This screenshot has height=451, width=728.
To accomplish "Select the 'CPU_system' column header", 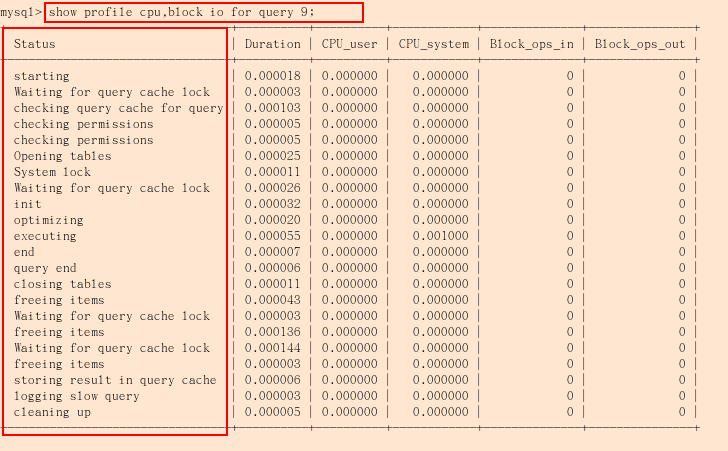I will pyautogui.click(x=433, y=44).
